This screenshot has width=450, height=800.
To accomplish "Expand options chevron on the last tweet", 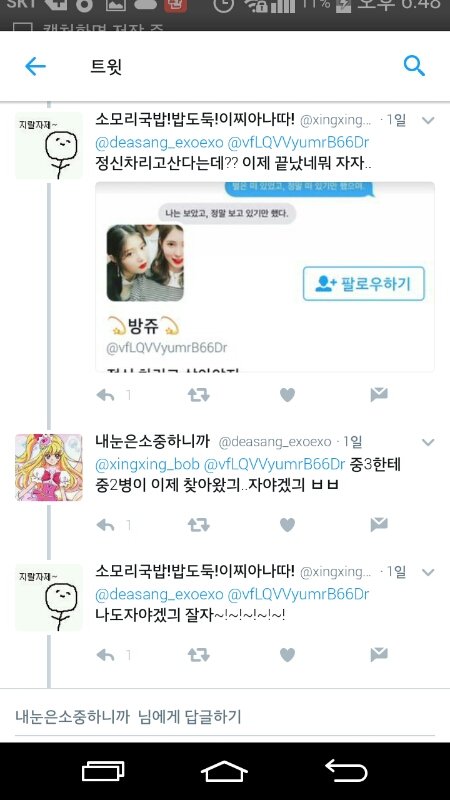I will point(428,572).
